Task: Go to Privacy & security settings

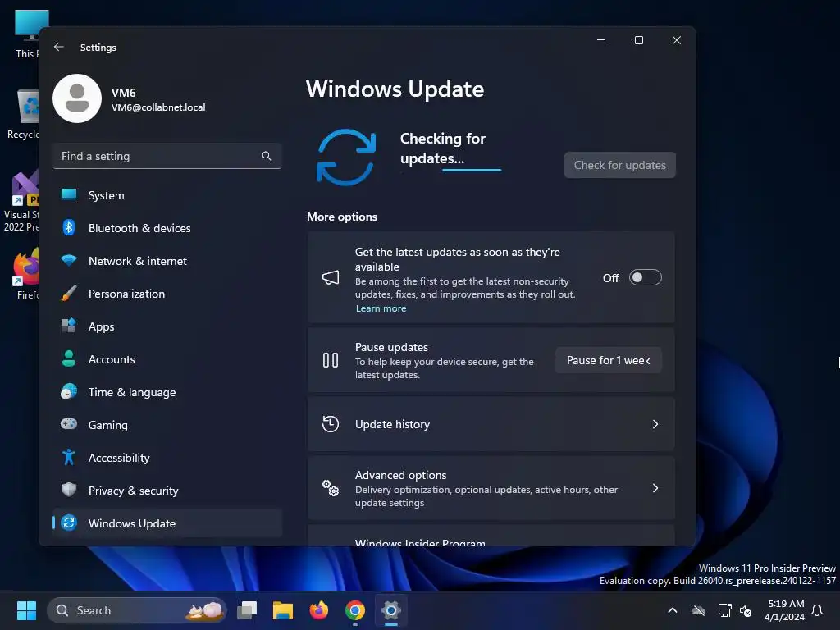Action: 167,491
